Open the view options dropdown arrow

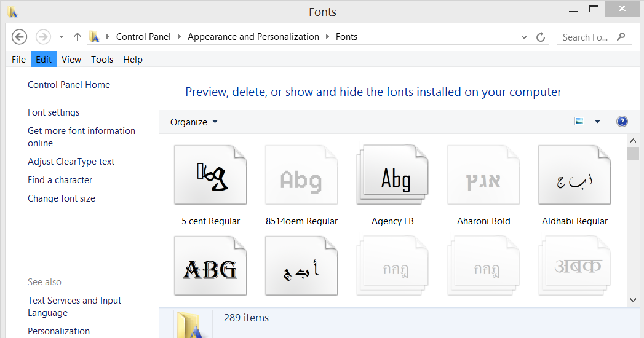click(597, 122)
